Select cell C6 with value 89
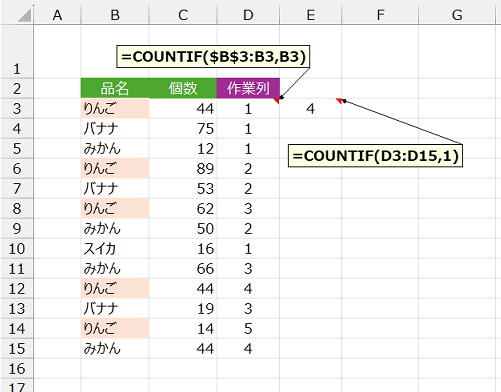Image resolution: width=501 pixels, height=392 pixels. tap(183, 169)
